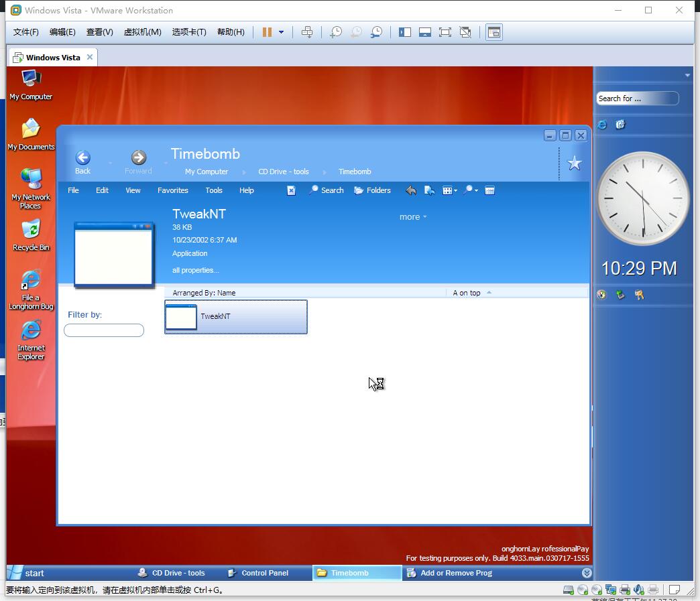
Task: Click the favorites star icon
Action: coord(575,163)
